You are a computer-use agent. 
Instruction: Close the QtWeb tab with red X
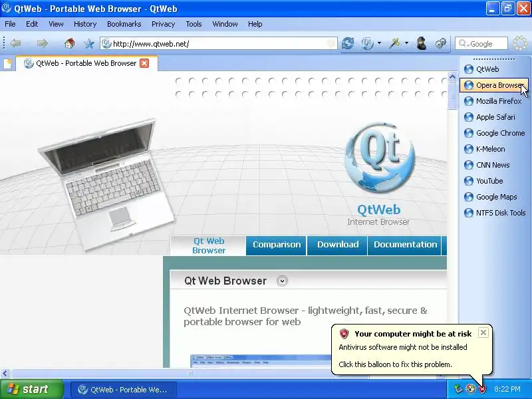tap(144, 63)
